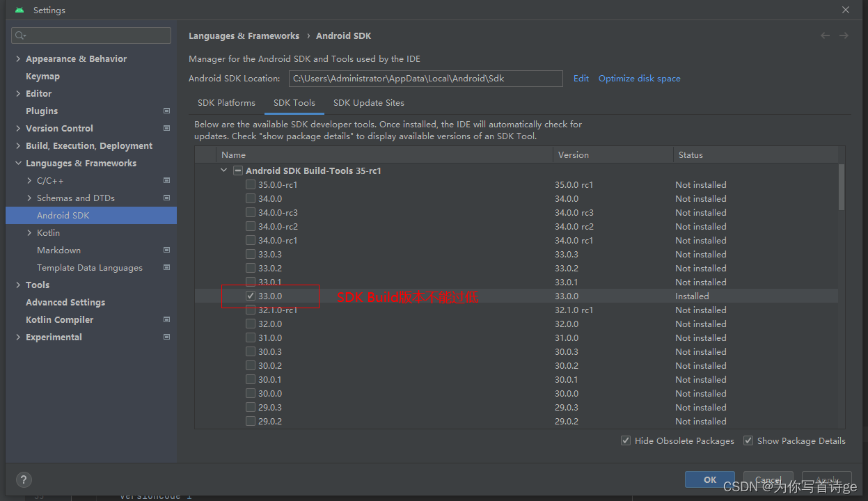Check the 34.0.0 build-tools checkbox
The image size is (868, 501).
(251, 198)
